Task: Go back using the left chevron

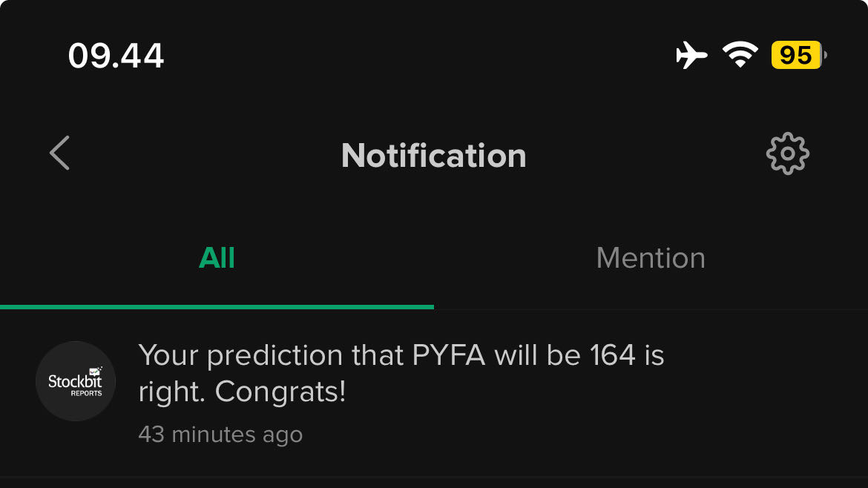Action: tap(59, 154)
